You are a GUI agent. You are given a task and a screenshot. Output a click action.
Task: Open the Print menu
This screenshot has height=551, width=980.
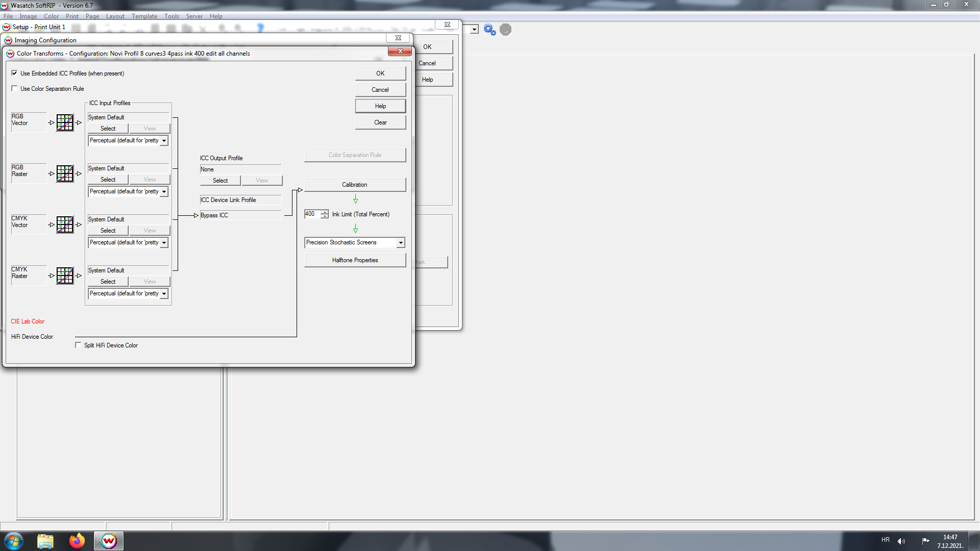click(72, 16)
